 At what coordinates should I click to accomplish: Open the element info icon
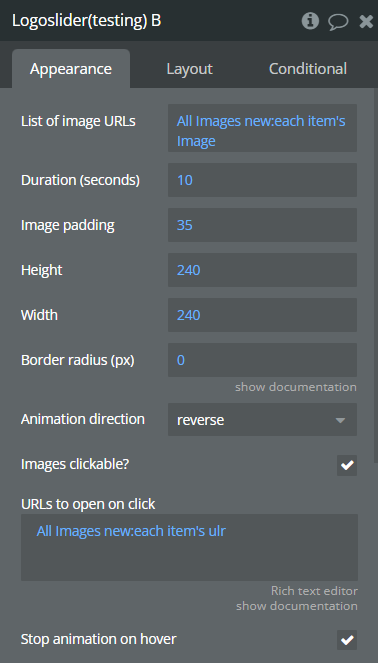[310, 21]
